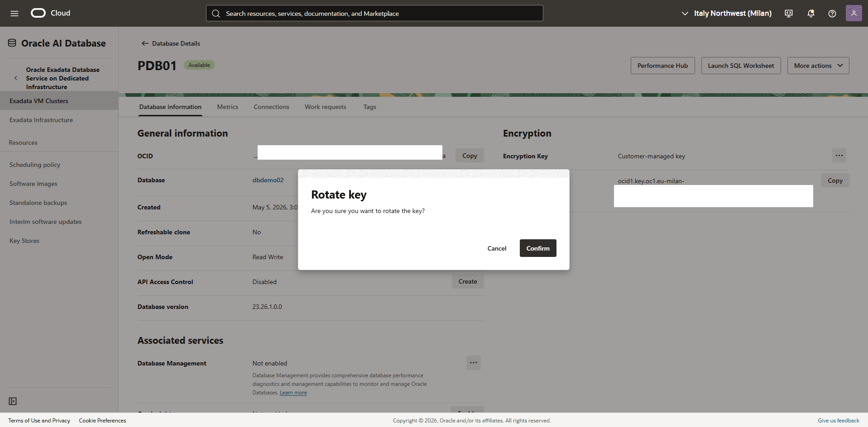The width and height of the screenshot is (868, 427).
Task: Click the back chevron beside Oracle Exadata Database Service
Action: (16, 78)
